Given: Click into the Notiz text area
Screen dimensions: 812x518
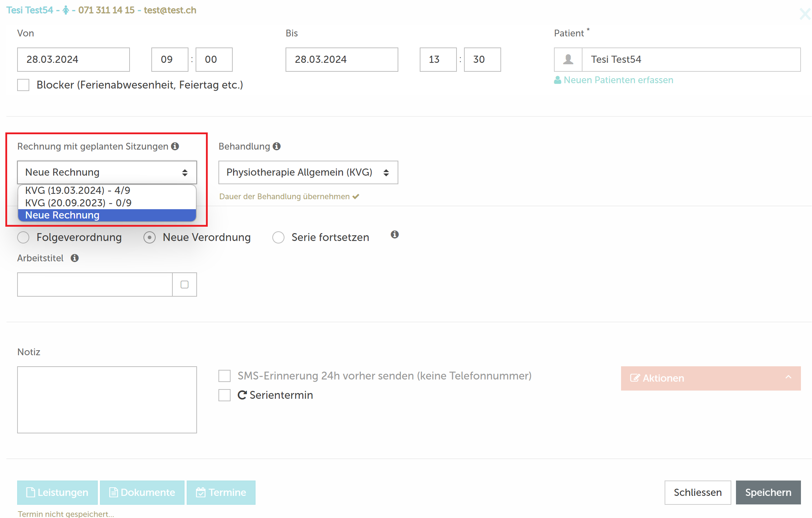Looking at the screenshot, I should coord(107,400).
